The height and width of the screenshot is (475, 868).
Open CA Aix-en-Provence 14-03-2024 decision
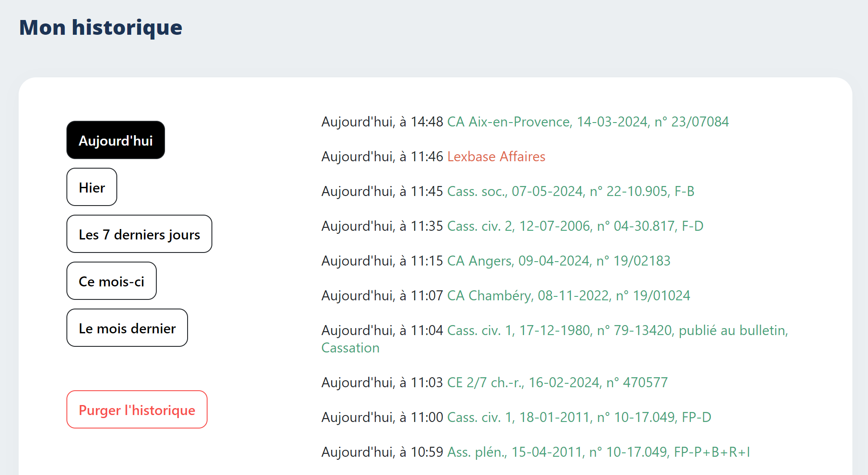click(587, 122)
